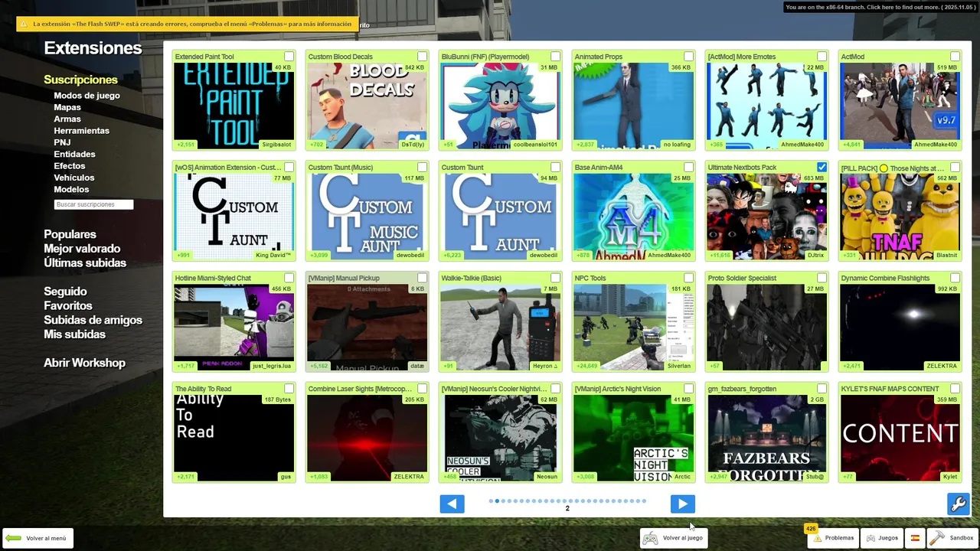The height and width of the screenshot is (551, 980).
Task: Tick the gm_fazbears_forgotten checkbox
Action: [x=822, y=389]
